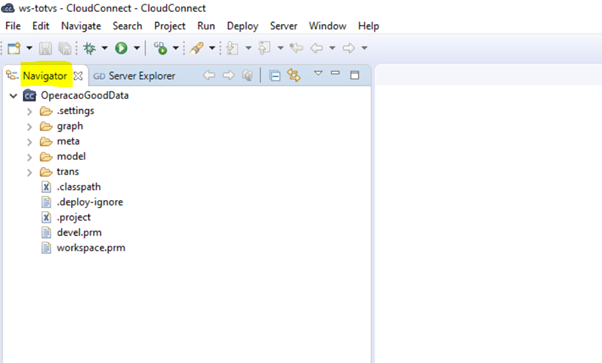Click the pencil and brush toolbar icon
The height and width of the screenshot is (363, 602).
(197, 48)
